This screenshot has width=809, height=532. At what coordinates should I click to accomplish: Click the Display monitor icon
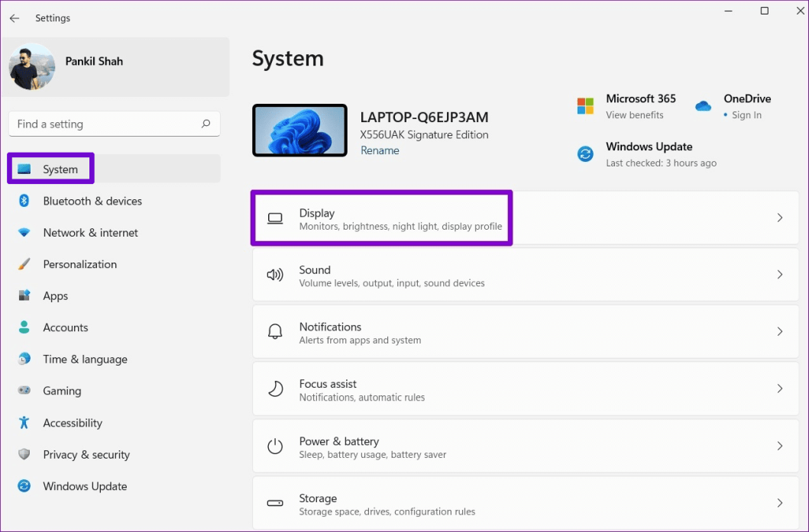pos(275,218)
